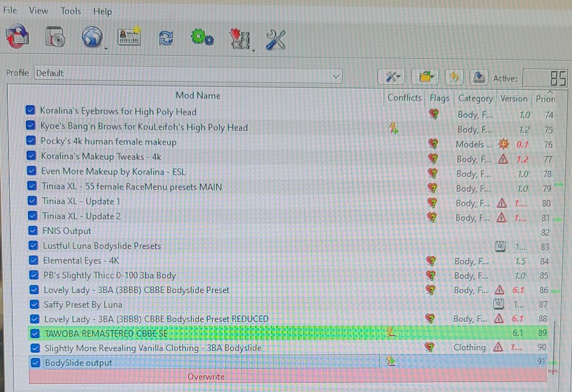Viewport: 572px width, 392px height.
Task: Click the warning triangle on Koralina's Makeup Tweaks row
Action: 503,159
